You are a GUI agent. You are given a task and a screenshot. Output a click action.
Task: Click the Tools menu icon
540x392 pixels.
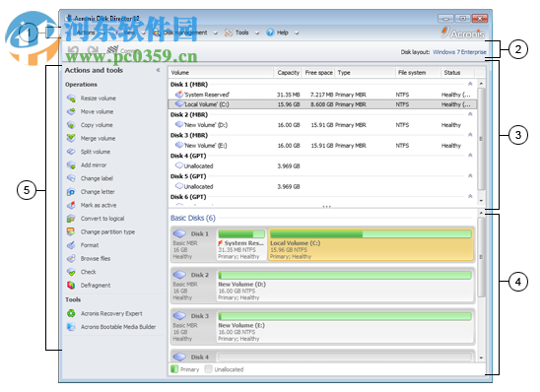click(229, 33)
